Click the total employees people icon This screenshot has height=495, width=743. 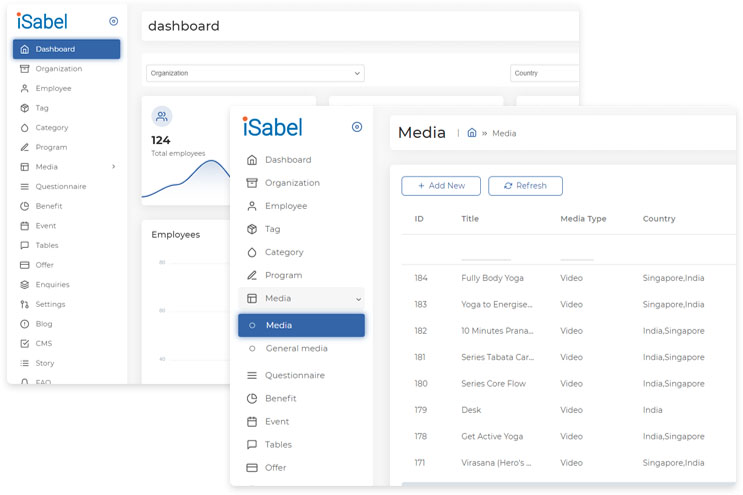pos(162,116)
